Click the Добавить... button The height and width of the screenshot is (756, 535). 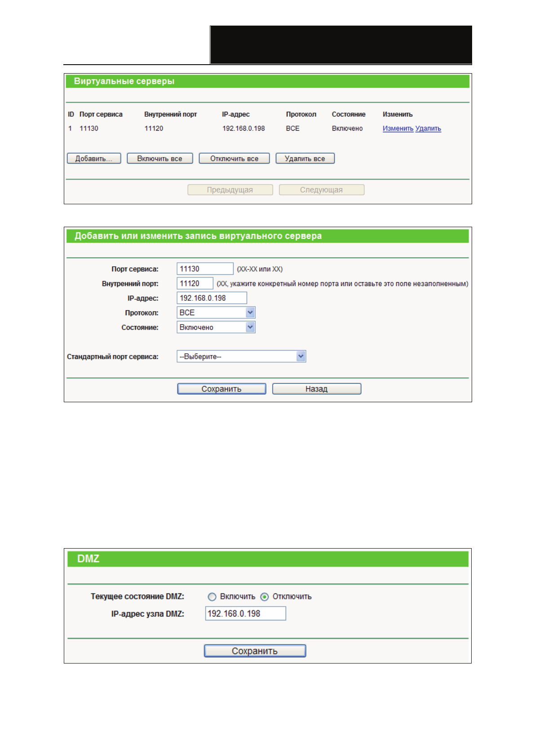pos(94,158)
